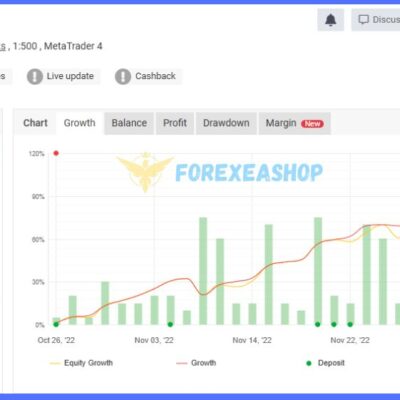The height and width of the screenshot is (400, 400).
Task: Click the Discuss button
Action: [x=376, y=20]
